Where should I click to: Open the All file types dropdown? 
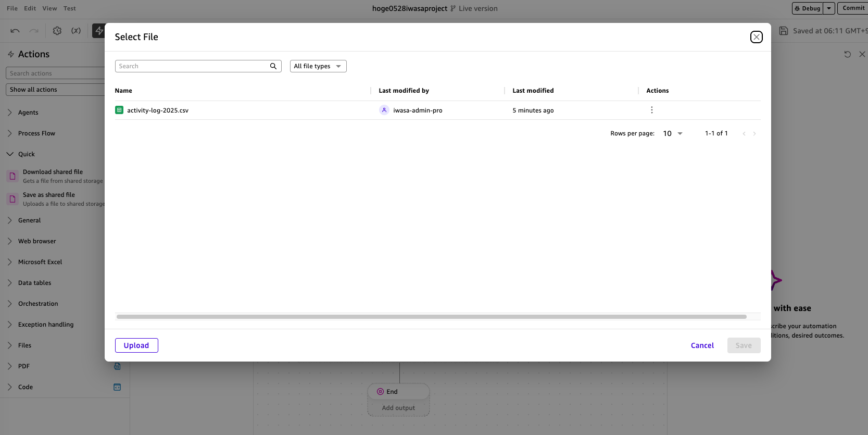[318, 66]
